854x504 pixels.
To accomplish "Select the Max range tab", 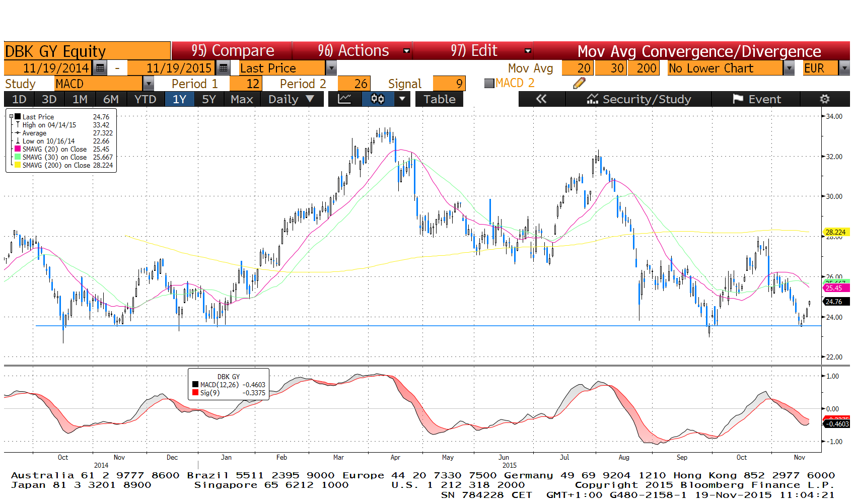I will 242,99.
